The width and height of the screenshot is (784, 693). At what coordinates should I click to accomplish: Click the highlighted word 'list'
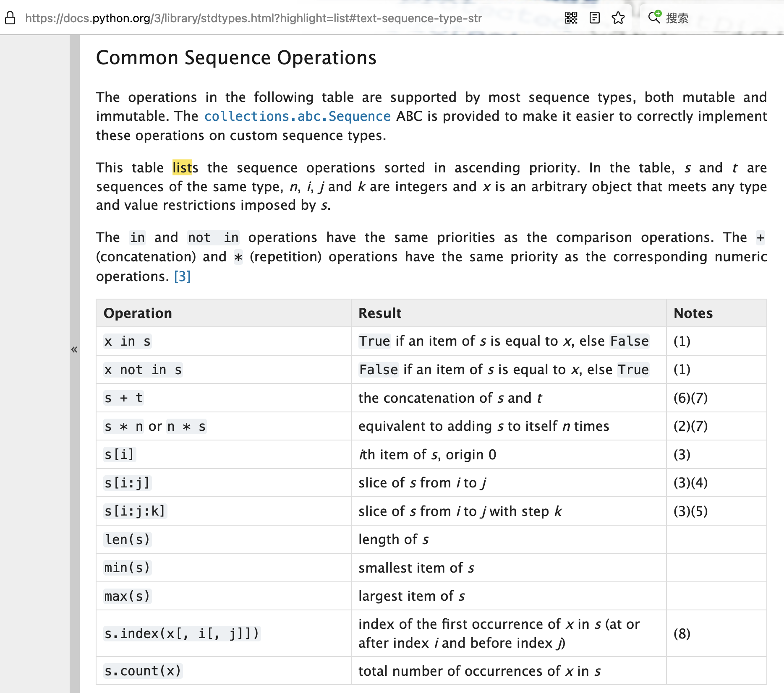coord(182,167)
